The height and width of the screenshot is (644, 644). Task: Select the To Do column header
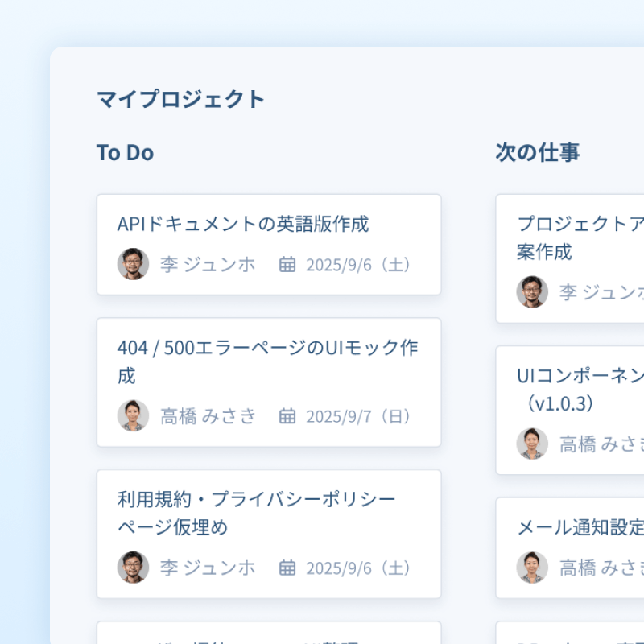pos(125,153)
